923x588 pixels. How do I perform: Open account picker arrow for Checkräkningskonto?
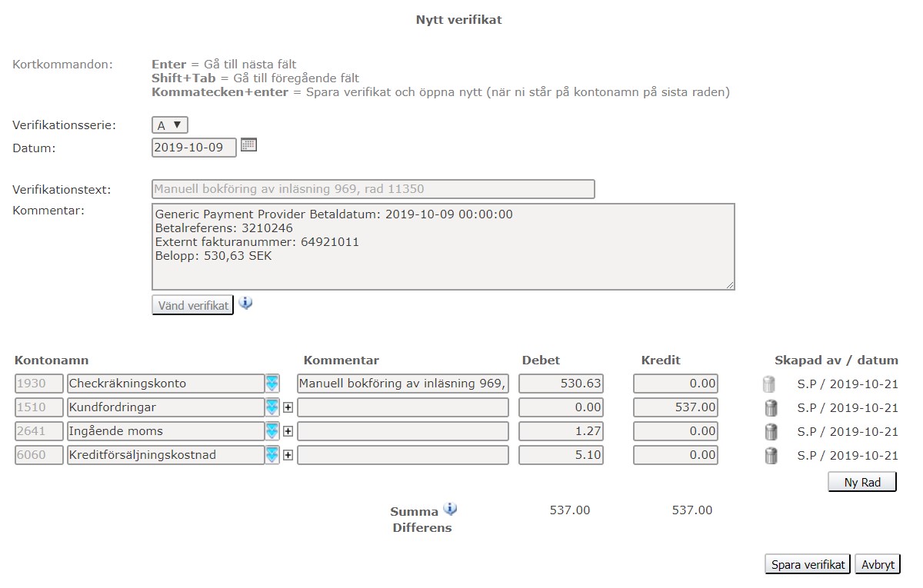(272, 384)
